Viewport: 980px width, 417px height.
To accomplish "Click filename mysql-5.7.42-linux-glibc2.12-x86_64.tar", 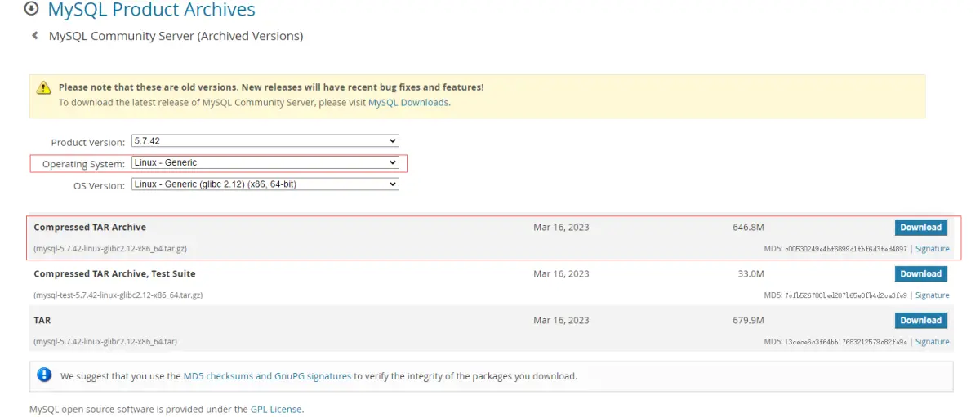I will click(x=105, y=342).
